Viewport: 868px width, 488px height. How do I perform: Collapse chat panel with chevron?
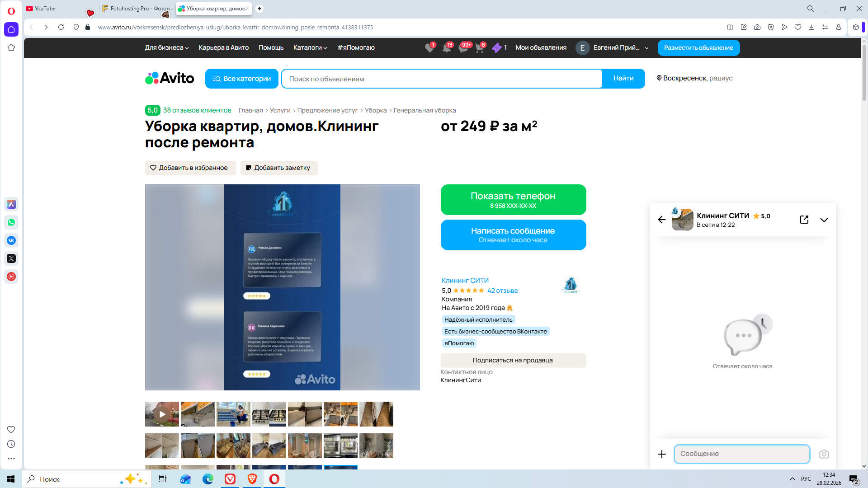(824, 220)
